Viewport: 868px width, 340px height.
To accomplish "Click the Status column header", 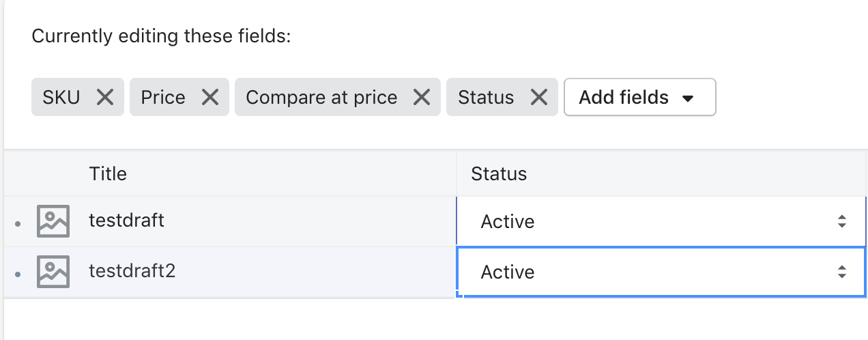I will point(499,173).
